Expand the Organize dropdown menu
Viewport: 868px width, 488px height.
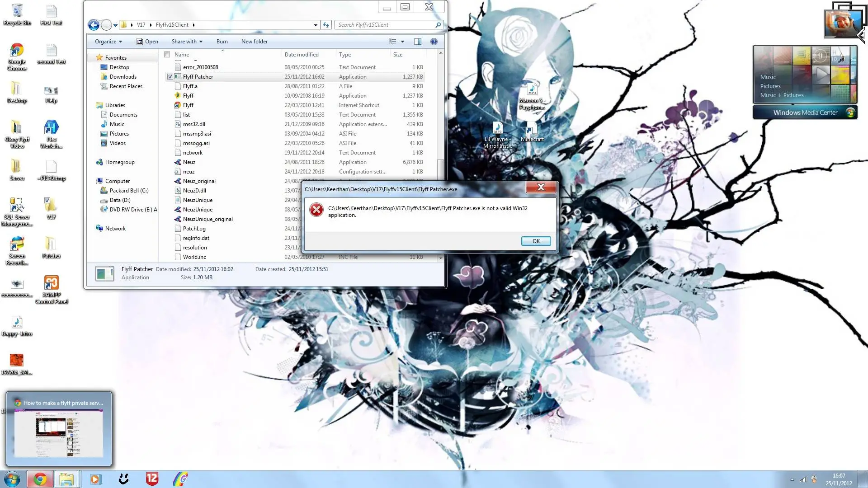108,42
